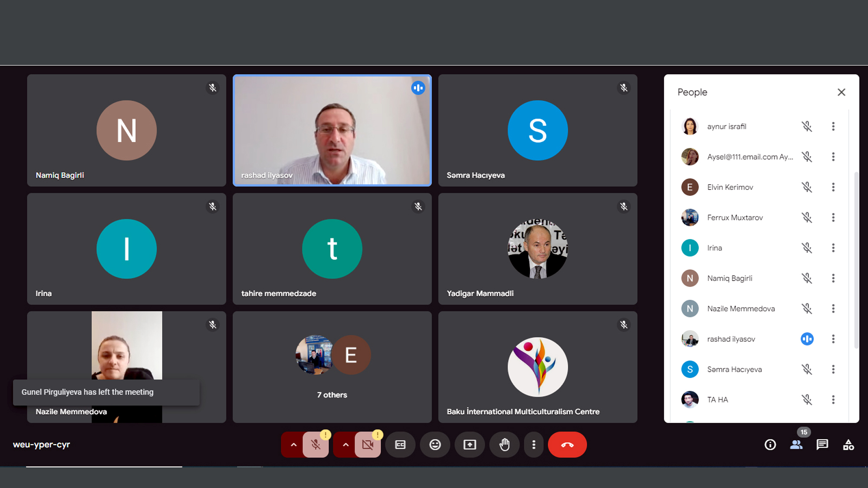Click the present screen icon
This screenshot has height=488, width=868.
(x=470, y=445)
